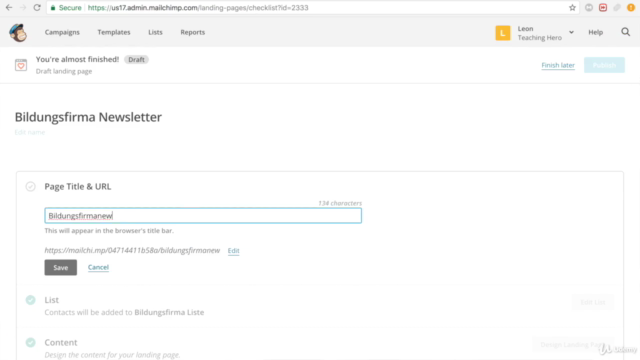Click the Publish button
This screenshot has height=360, width=640.
click(x=604, y=65)
